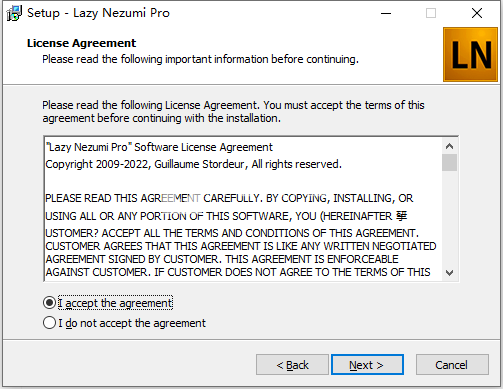The height and width of the screenshot is (389, 503).
Task: Click the license scrollbar thumb
Action: point(449,162)
